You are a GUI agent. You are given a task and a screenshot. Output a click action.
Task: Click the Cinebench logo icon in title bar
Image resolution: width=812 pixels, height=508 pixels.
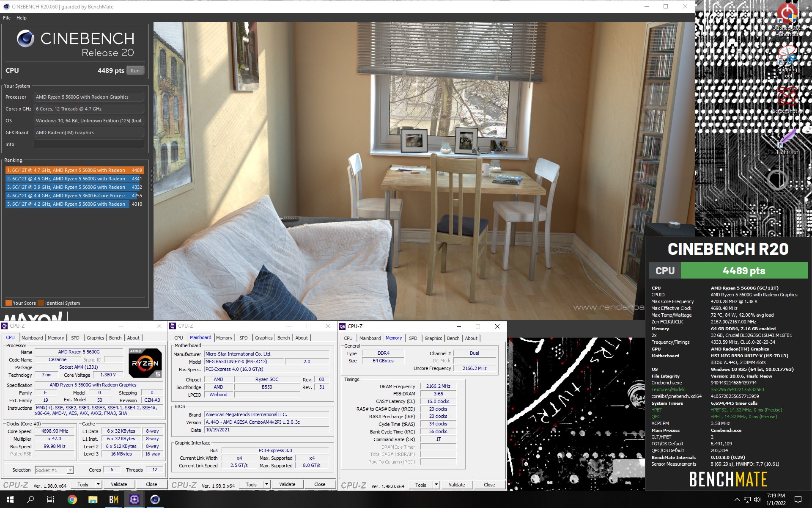coord(6,6)
